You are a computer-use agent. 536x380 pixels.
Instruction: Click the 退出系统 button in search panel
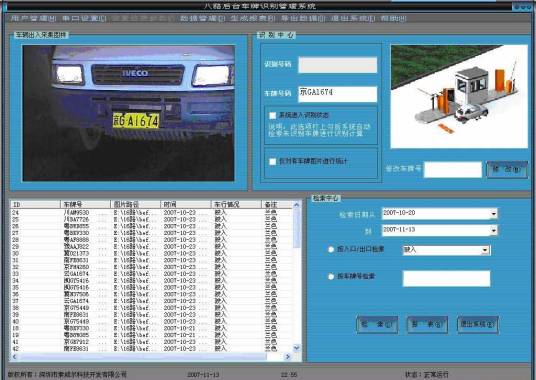click(477, 324)
